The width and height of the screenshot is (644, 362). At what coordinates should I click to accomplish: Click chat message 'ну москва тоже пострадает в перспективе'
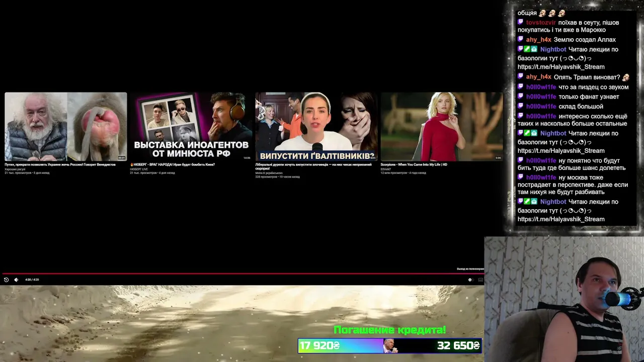point(573,185)
